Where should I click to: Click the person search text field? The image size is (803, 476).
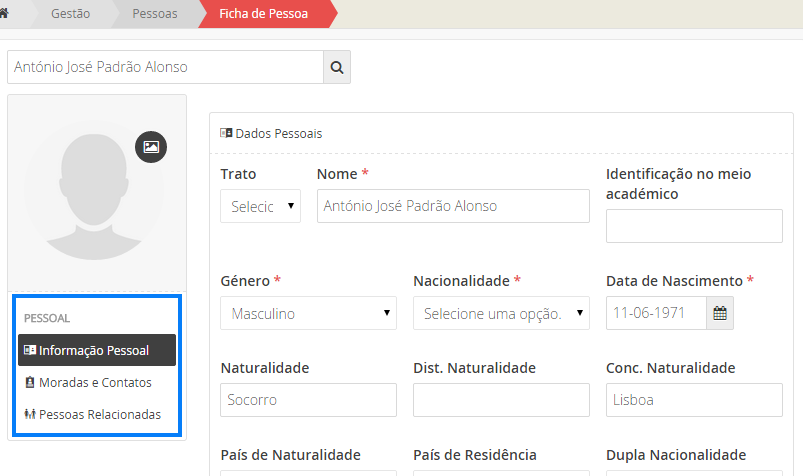pyautogui.click(x=165, y=68)
